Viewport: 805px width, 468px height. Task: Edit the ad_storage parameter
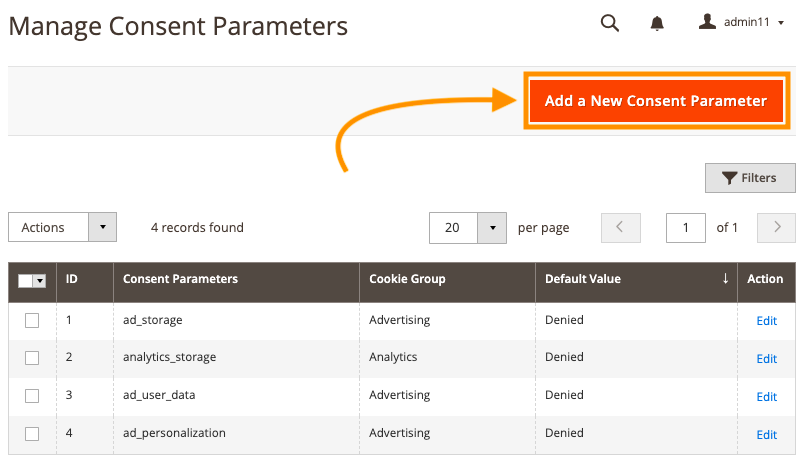pos(766,320)
